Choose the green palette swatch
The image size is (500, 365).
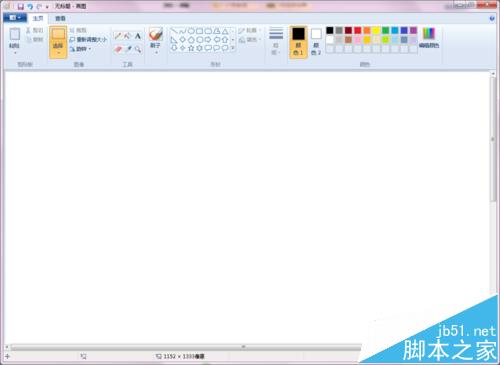coord(385,31)
